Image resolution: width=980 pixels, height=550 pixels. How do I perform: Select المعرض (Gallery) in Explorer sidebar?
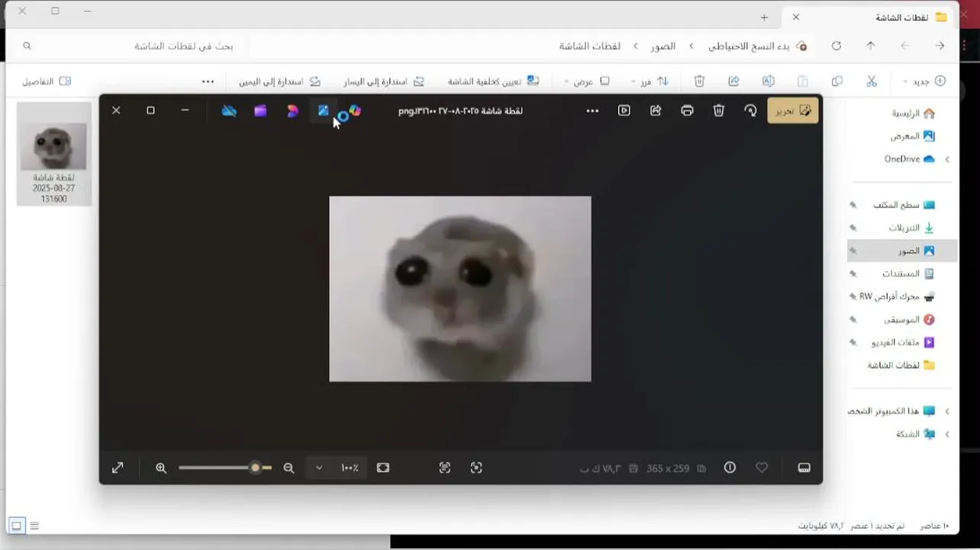(913, 136)
